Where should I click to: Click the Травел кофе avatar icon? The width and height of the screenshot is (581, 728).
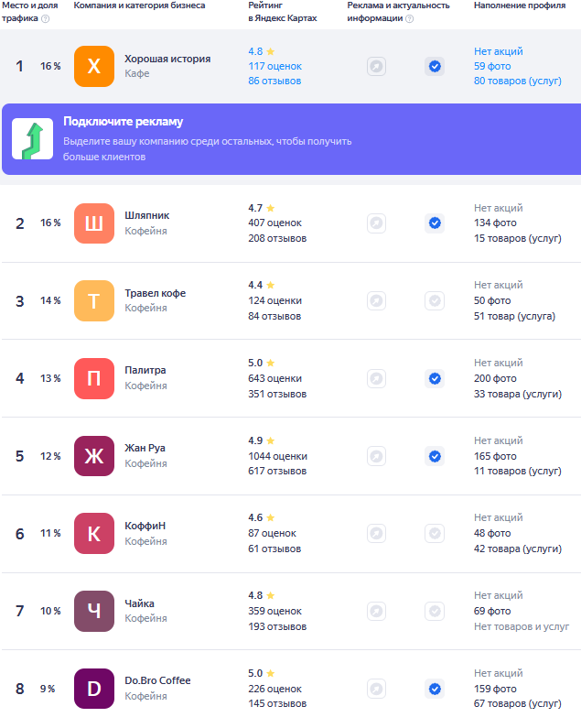(x=94, y=300)
